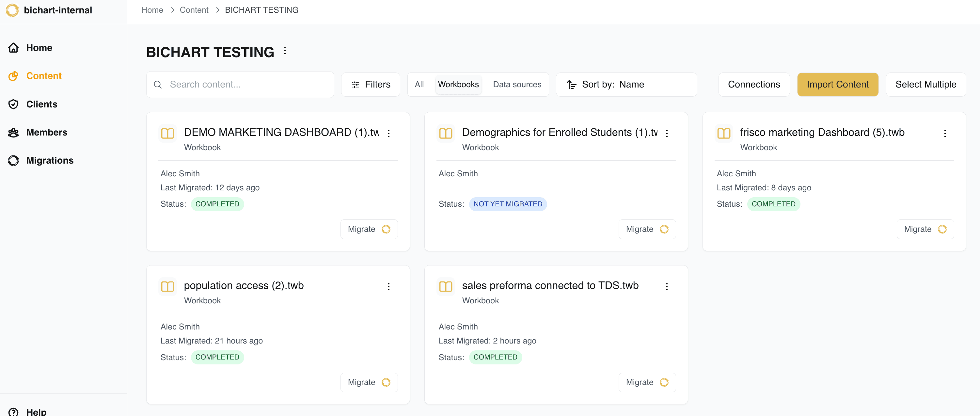This screenshot has height=416, width=980.
Task: Open the Filters panel
Action: pos(371,85)
